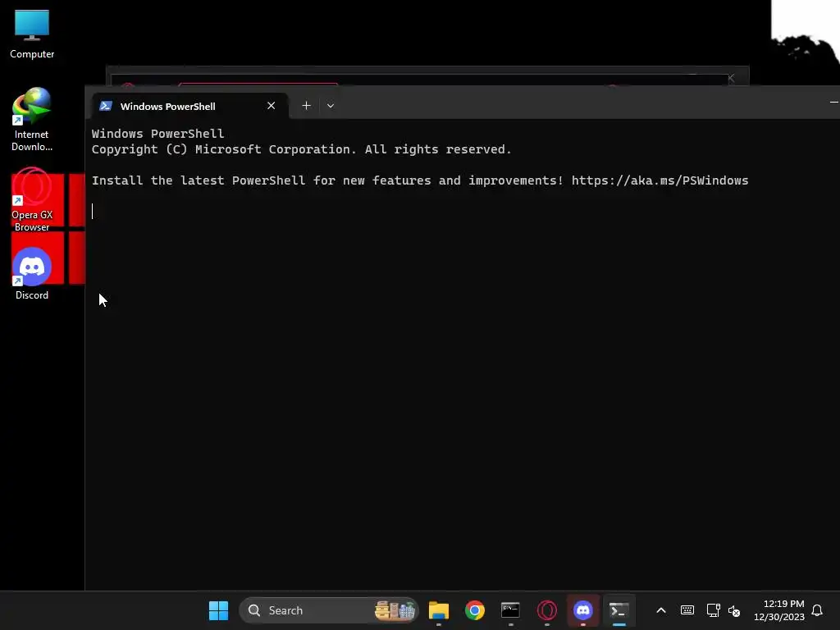Show hidden system tray icons
The height and width of the screenshot is (630, 840).
click(661, 610)
